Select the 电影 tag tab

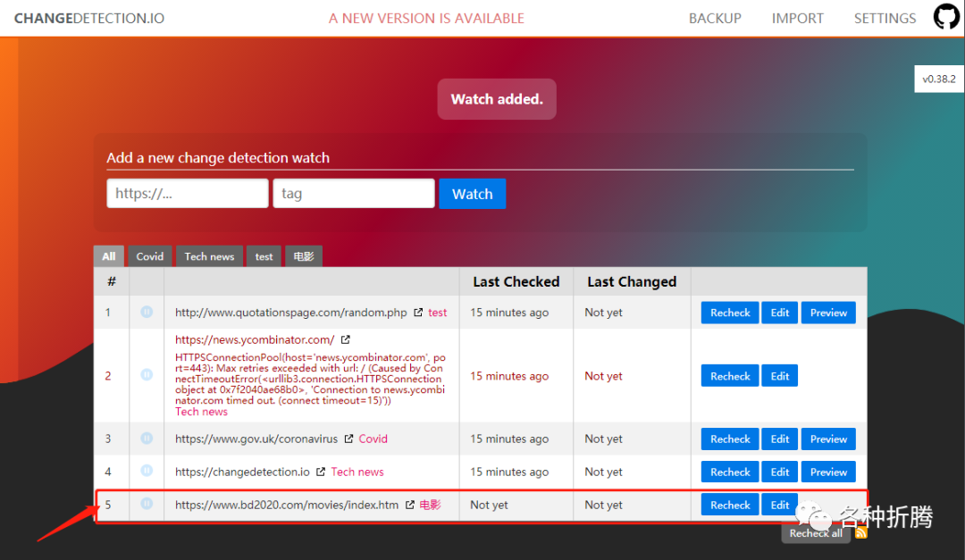point(304,256)
